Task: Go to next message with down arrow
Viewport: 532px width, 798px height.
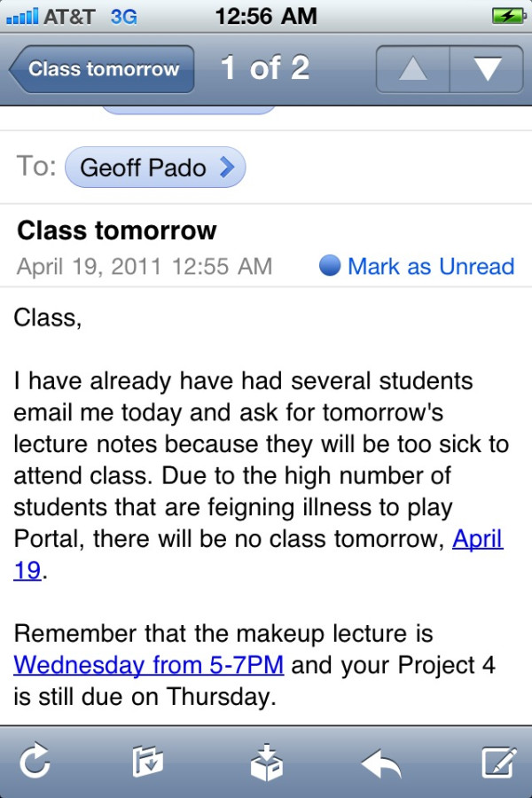Action: 488,68
